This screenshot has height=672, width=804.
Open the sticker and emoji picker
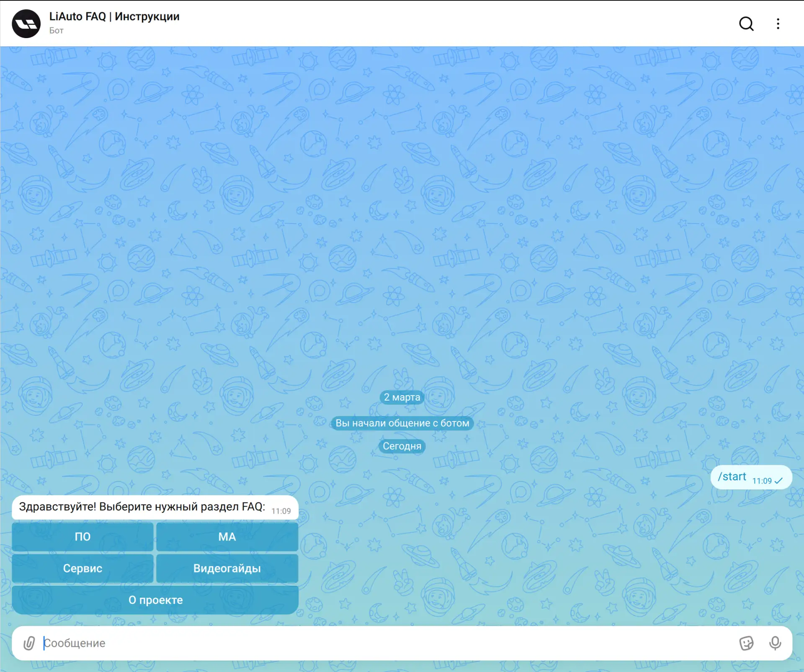[x=746, y=643]
